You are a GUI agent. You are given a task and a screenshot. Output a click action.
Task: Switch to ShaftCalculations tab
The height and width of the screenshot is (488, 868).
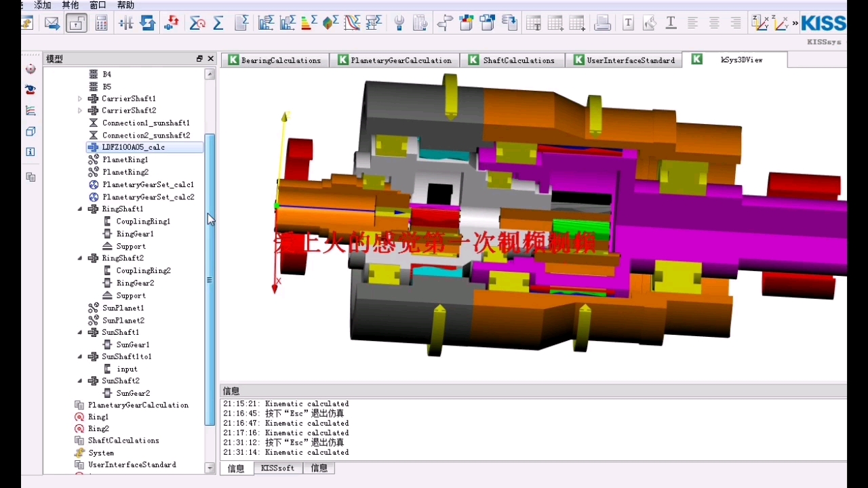pyautogui.click(x=513, y=60)
